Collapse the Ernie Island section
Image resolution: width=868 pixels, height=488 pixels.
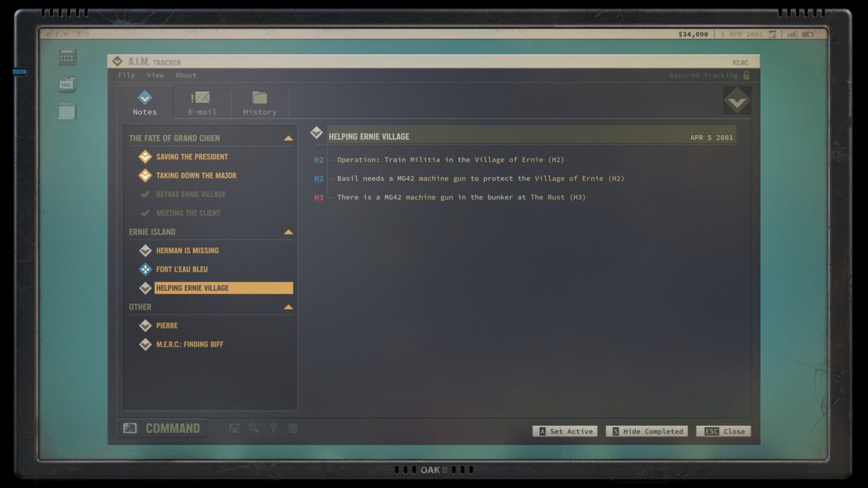288,232
